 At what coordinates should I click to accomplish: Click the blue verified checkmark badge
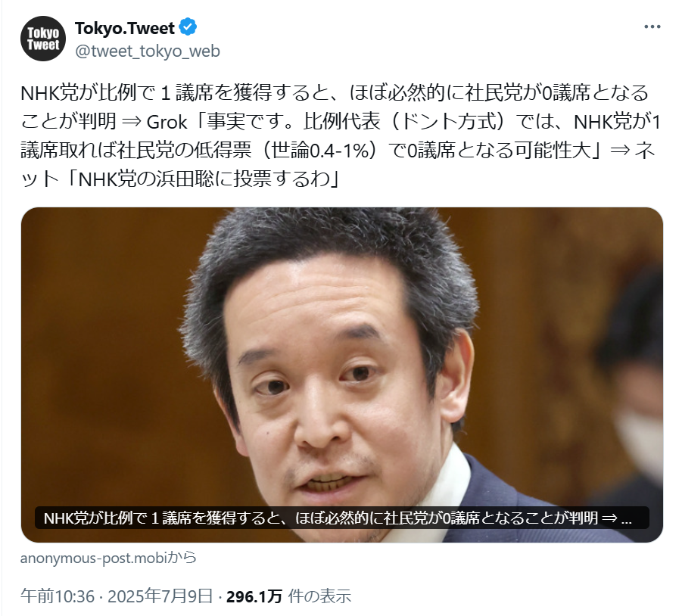pyautogui.click(x=188, y=27)
